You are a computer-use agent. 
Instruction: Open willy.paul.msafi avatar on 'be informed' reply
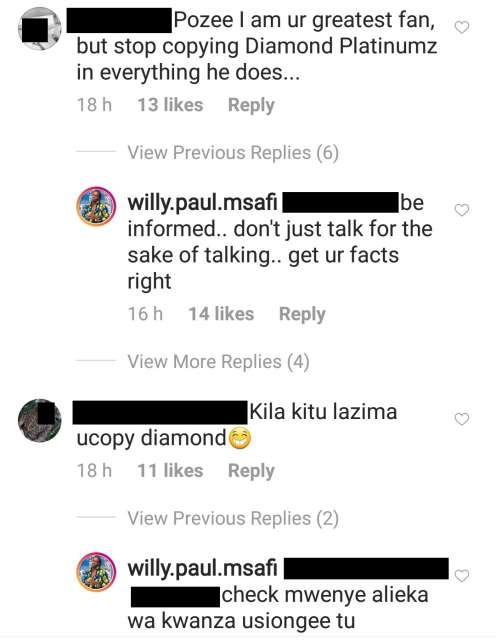[x=96, y=206]
